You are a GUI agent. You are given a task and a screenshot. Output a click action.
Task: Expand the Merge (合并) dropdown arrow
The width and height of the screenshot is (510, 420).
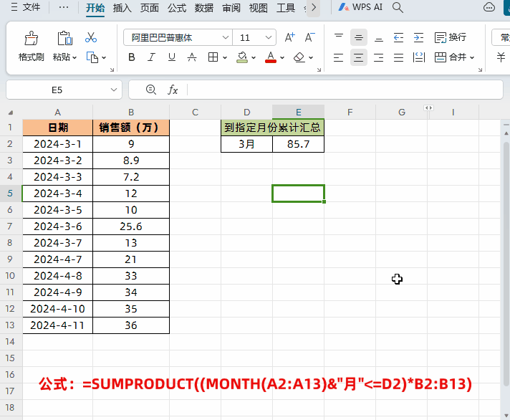tap(472, 57)
